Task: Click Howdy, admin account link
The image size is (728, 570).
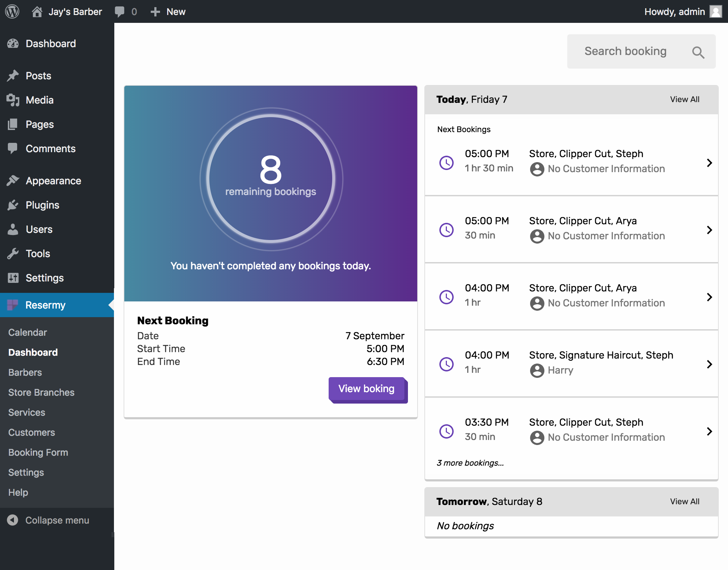Action: click(x=674, y=12)
